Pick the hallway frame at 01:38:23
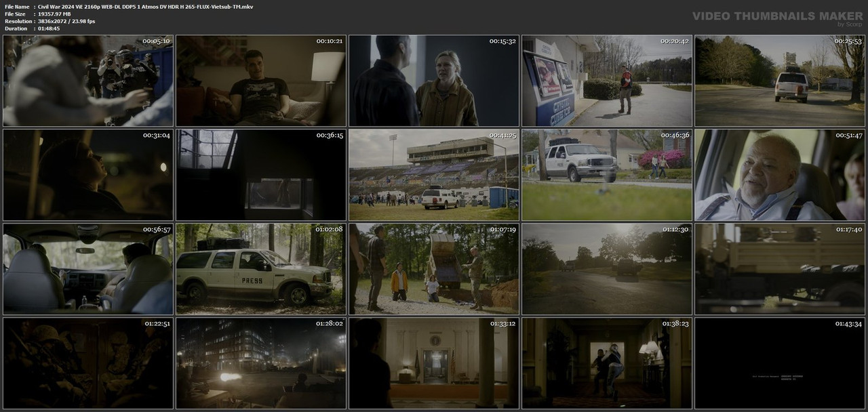The height and width of the screenshot is (412, 868). 607,363
